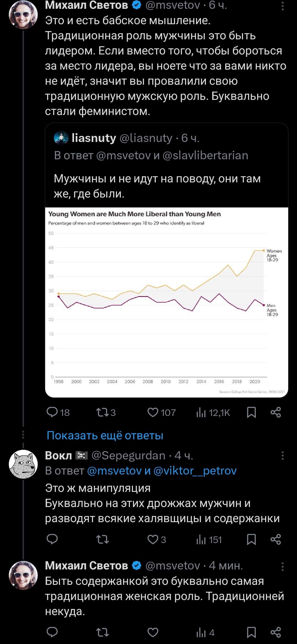The image size is (297, 644).
Task: Open more options on the last Светов tweet
Action: tap(282, 566)
